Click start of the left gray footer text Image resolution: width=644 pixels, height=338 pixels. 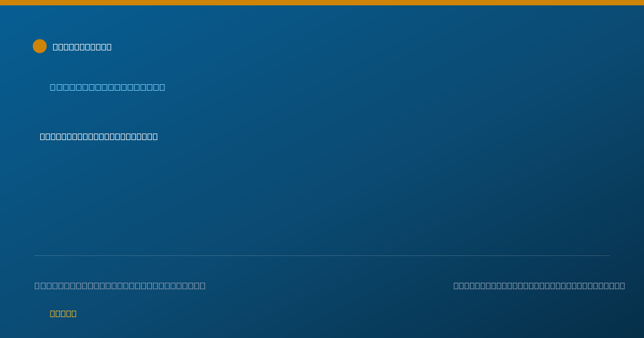[38, 285]
